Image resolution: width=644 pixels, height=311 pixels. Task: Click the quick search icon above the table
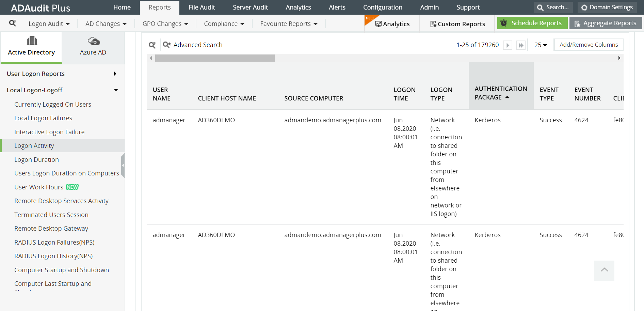pyautogui.click(x=152, y=45)
